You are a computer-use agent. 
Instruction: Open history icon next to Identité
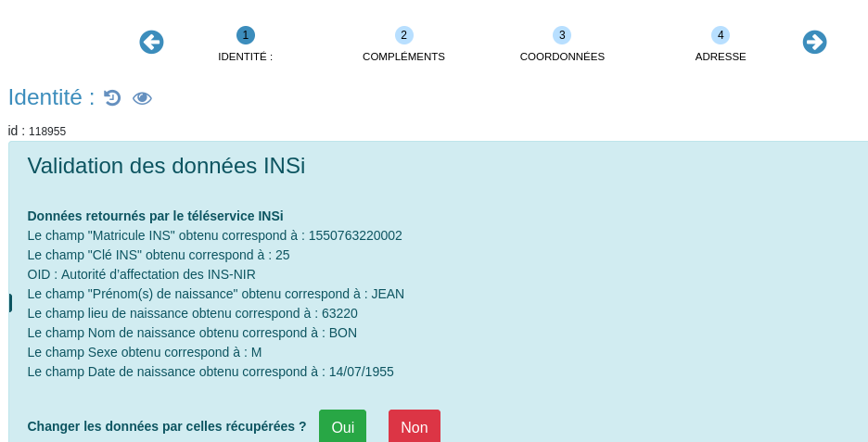click(112, 98)
